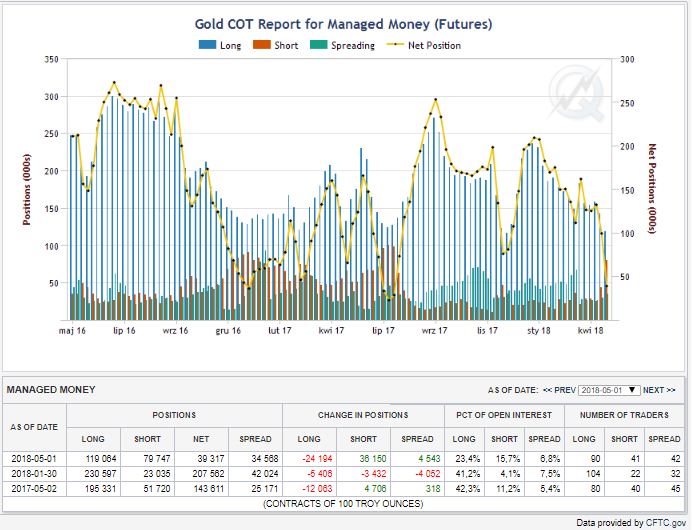
Task: Click the blue Long legend color box
Action: [207, 45]
